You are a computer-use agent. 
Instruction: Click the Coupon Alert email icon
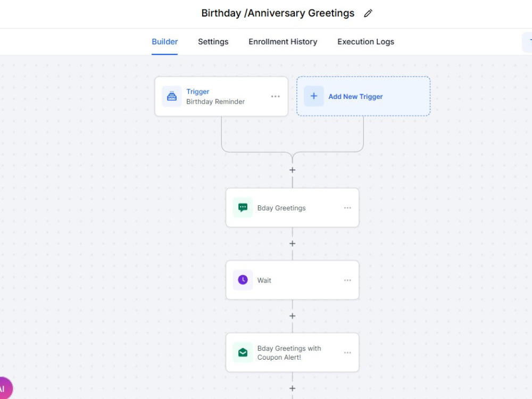pos(243,353)
